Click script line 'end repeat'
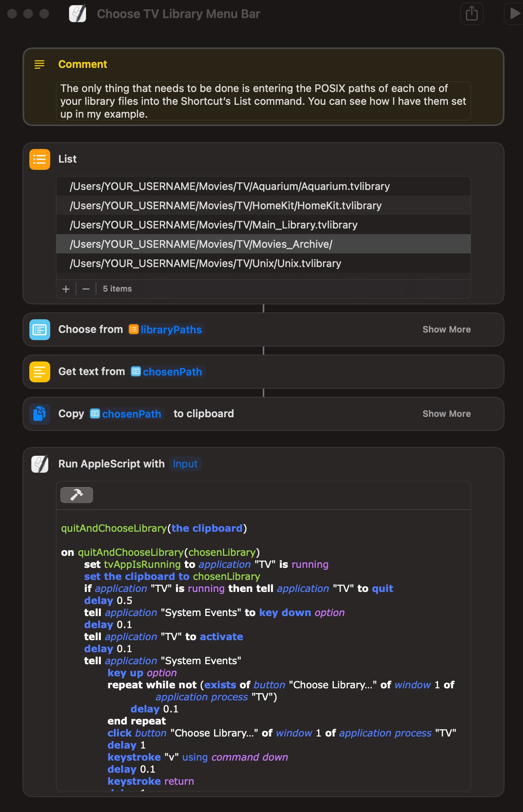 coord(137,721)
